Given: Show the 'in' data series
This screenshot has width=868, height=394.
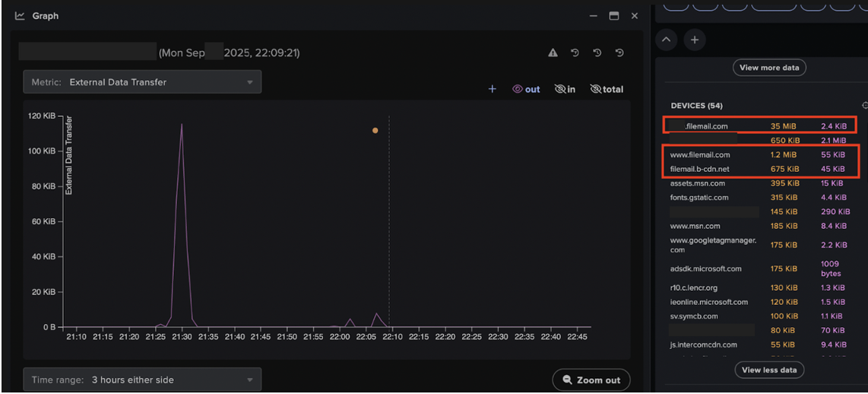Looking at the screenshot, I should point(565,89).
